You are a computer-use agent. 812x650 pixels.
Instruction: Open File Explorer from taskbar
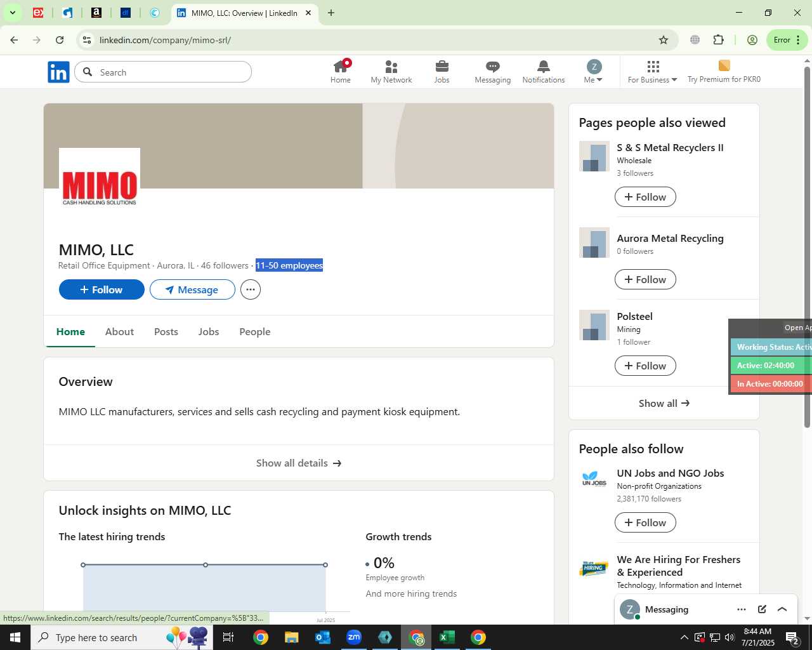coord(291,637)
